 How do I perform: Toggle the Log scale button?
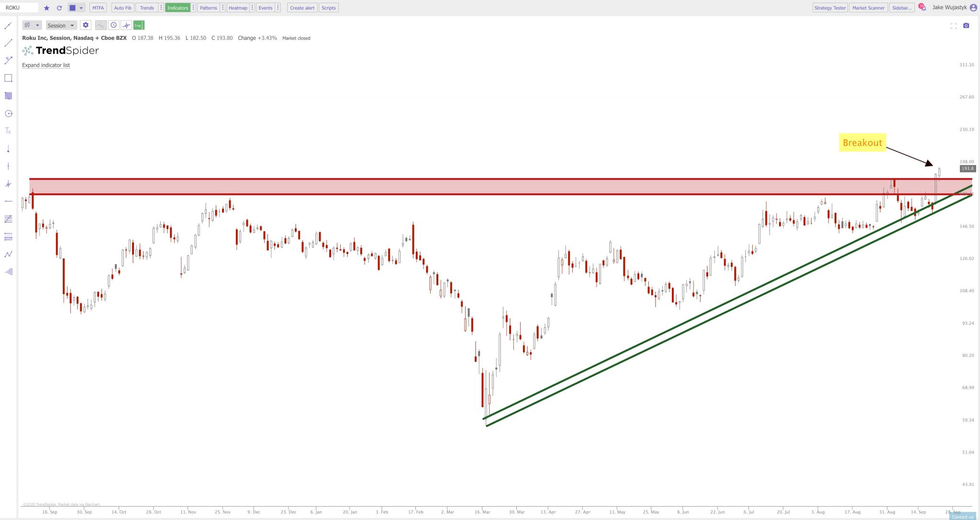click(x=138, y=25)
